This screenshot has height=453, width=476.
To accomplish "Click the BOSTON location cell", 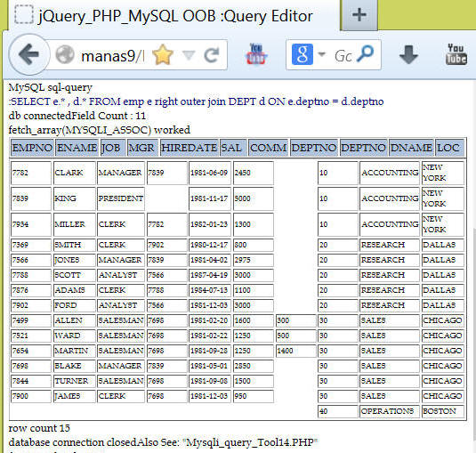I will pos(443,411).
